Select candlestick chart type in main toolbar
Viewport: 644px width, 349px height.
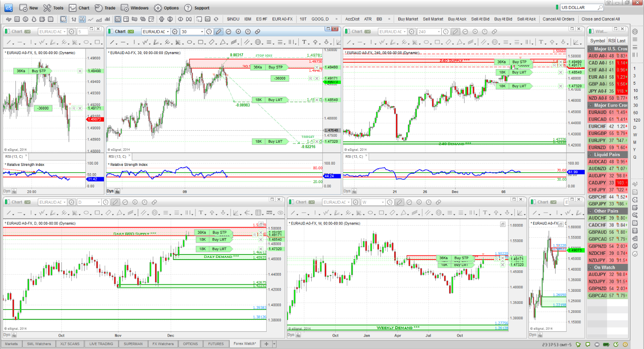(x=82, y=19)
